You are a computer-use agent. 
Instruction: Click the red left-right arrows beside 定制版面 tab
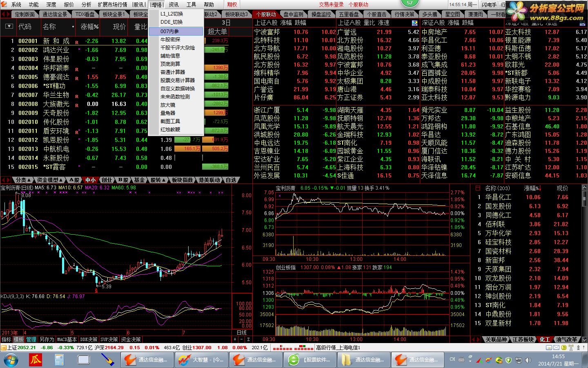click(5, 14)
